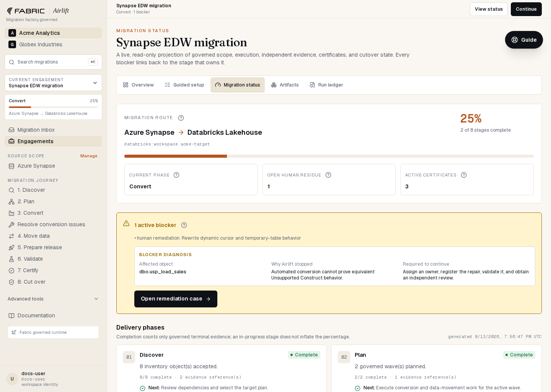Click databricks:workspace:acme-target text

tap(167, 144)
